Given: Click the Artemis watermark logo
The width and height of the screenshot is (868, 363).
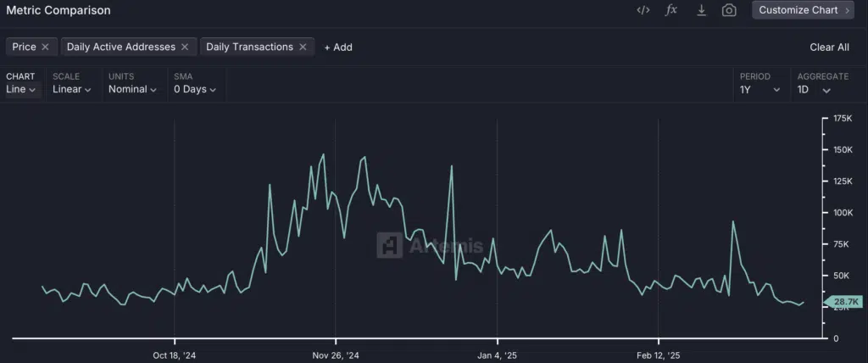Looking at the screenshot, I should click(x=390, y=245).
